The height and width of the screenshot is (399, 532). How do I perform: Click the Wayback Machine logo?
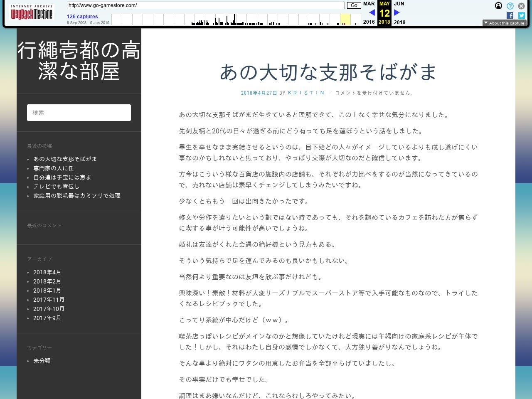(x=32, y=13)
